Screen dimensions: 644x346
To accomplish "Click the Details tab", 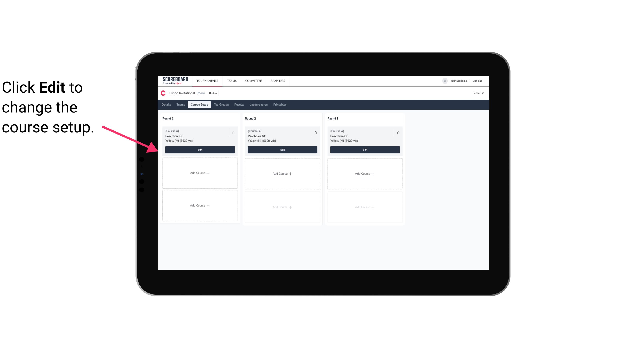I will click(167, 105).
